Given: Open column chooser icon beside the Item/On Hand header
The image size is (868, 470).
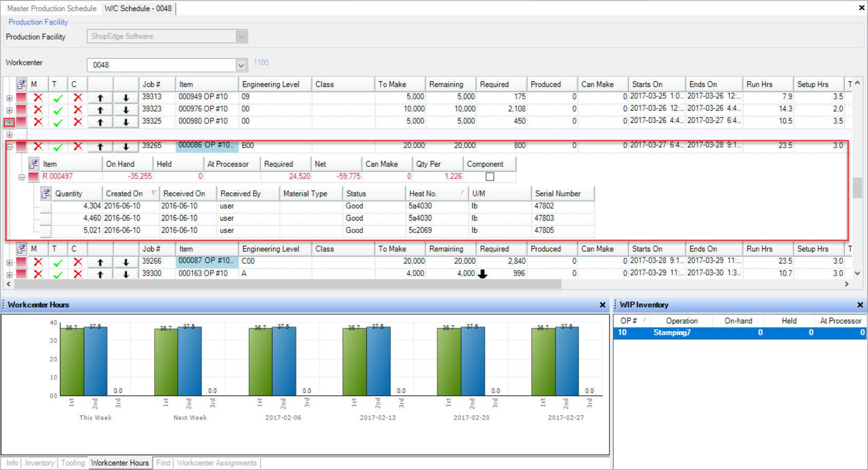Looking at the screenshot, I should click(x=34, y=164).
